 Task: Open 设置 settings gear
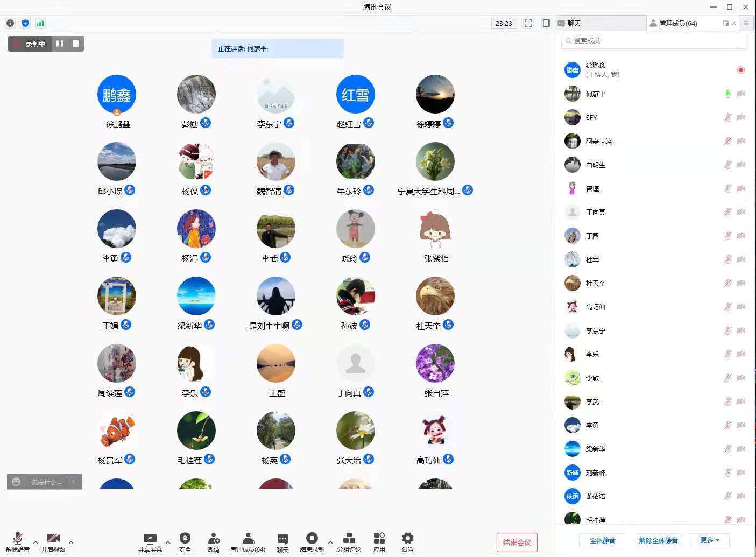point(408,542)
